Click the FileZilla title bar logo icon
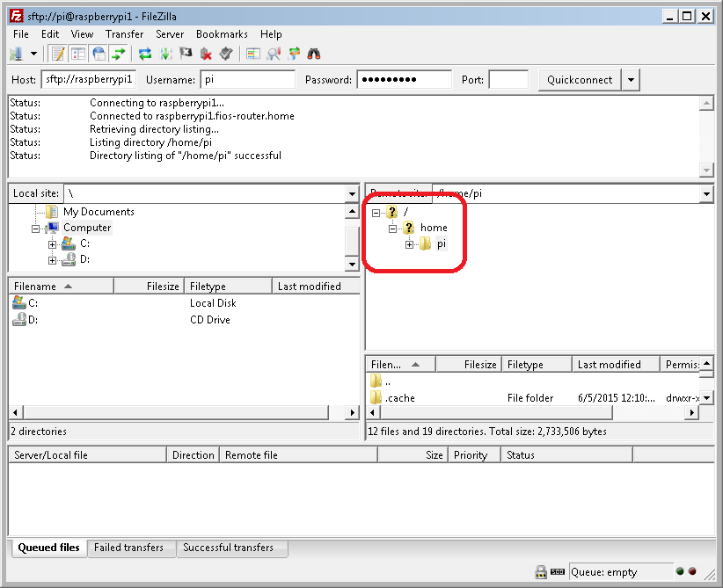This screenshot has width=723, height=588. coord(16,16)
